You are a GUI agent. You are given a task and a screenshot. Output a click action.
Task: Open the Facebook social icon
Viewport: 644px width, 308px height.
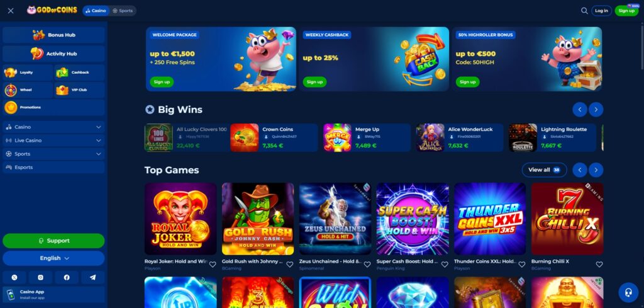(x=67, y=278)
